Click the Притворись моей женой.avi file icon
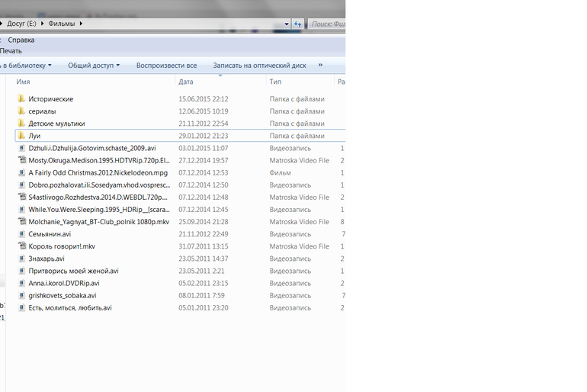 click(x=21, y=271)
